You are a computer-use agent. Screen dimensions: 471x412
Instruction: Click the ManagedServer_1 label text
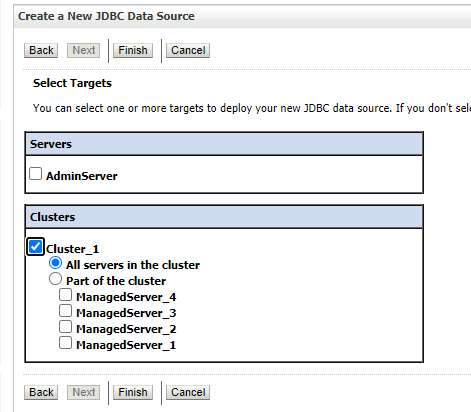pyautogui.click(x=126, y=345)
